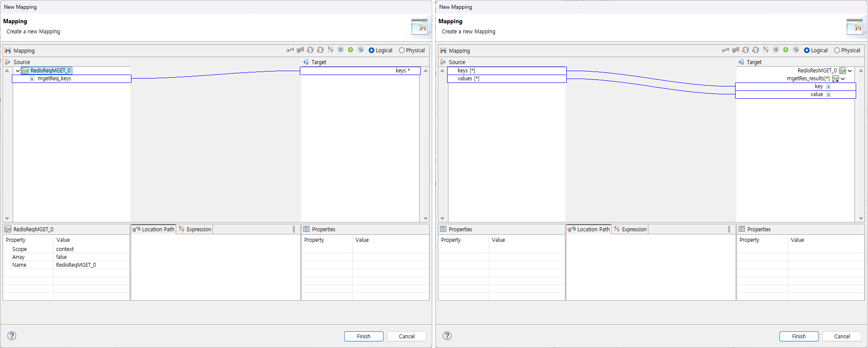Open help via question mark in right dialog
The image size is (868, 348).
pyautogui.click(x=447, y=336)
